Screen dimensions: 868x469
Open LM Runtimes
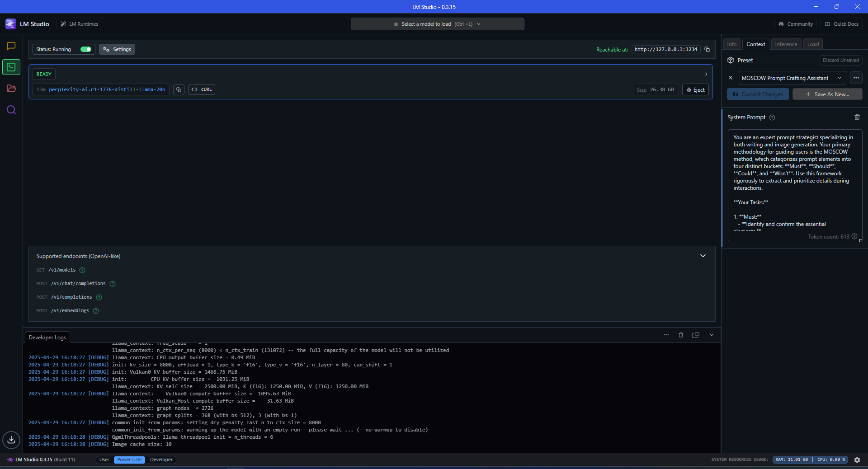click(79, 24)
